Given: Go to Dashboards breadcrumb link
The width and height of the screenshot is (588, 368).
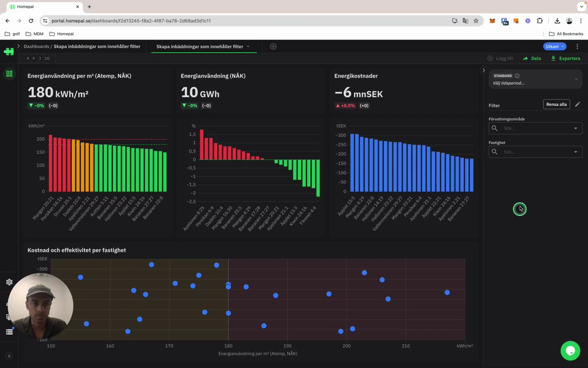Looking at the screenshot, I should 36,47.
